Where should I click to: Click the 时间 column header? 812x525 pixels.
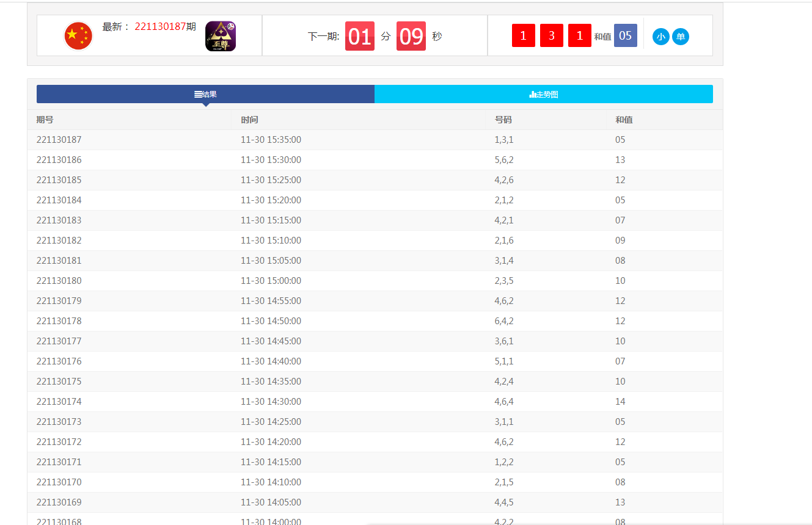click(249, 120)
